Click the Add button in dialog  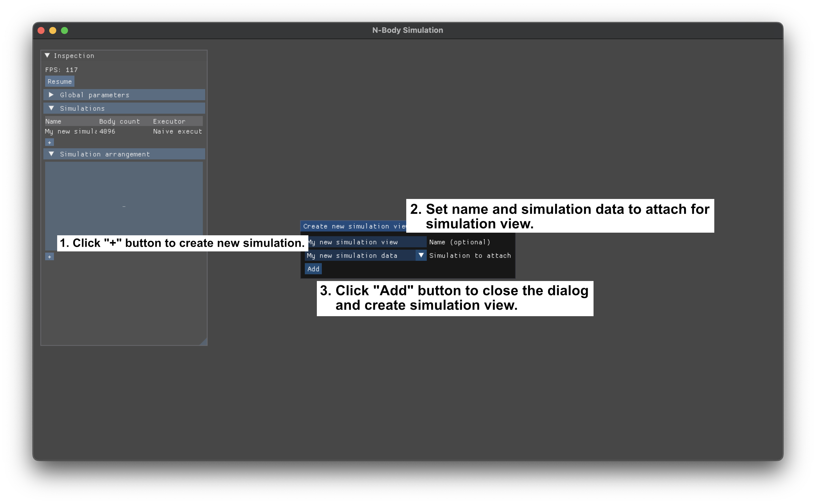(313, 269)
